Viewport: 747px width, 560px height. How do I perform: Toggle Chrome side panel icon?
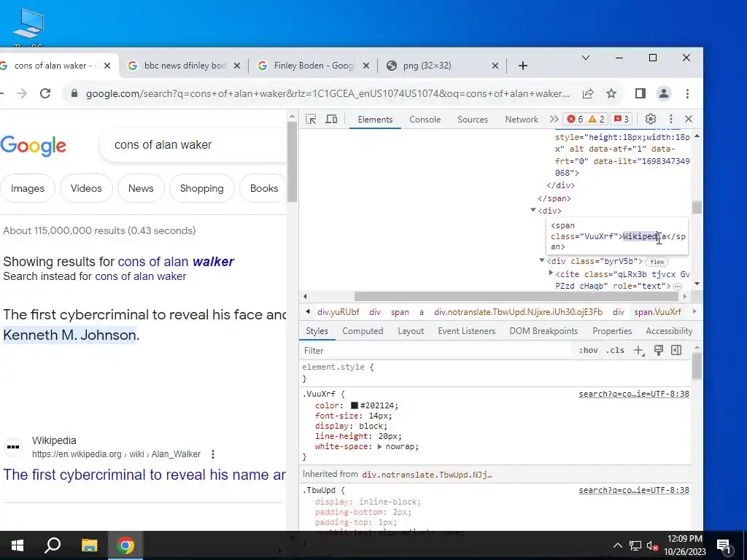(x=640, y=93)
